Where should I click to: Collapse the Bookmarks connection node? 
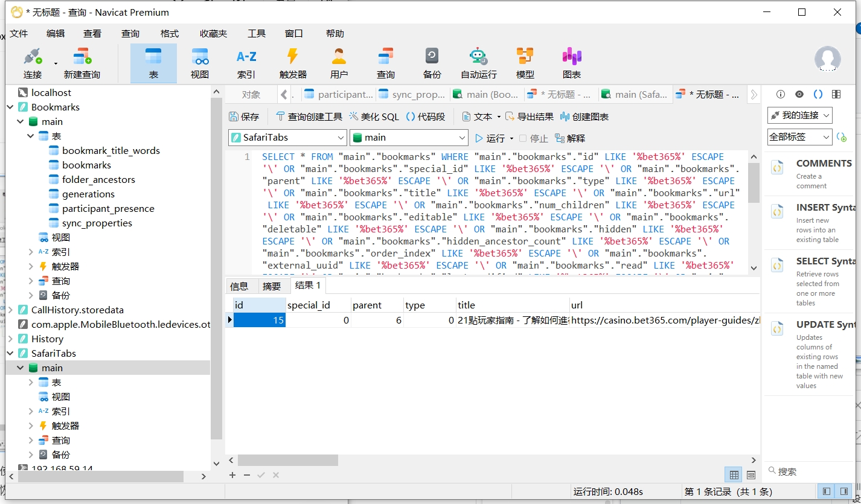[x=10, y=107]
